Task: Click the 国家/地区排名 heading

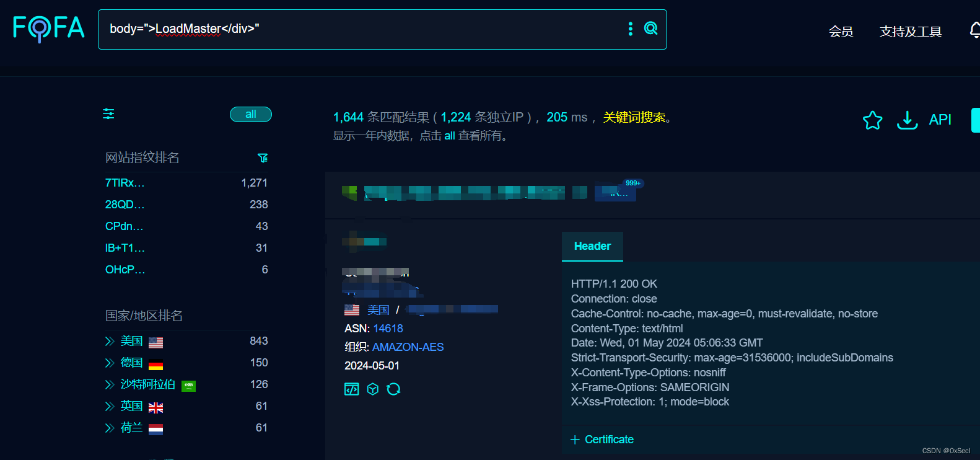Action: (144, 316)
